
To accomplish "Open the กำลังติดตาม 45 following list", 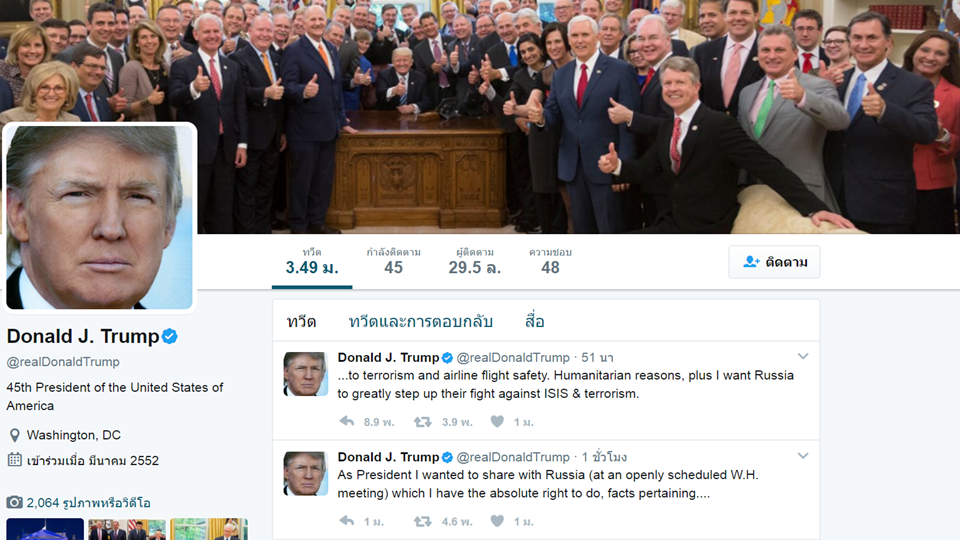I will tap(393, 261).
